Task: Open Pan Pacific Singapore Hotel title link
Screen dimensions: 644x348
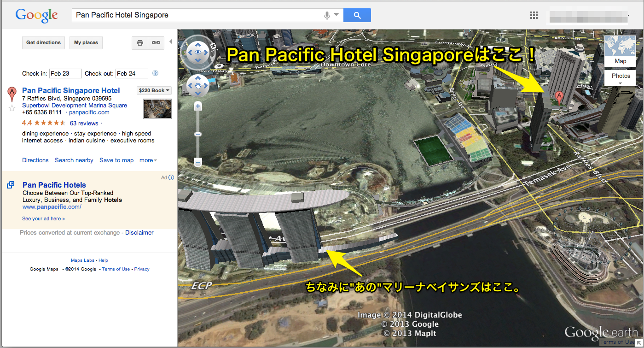Action: [71, 90]
